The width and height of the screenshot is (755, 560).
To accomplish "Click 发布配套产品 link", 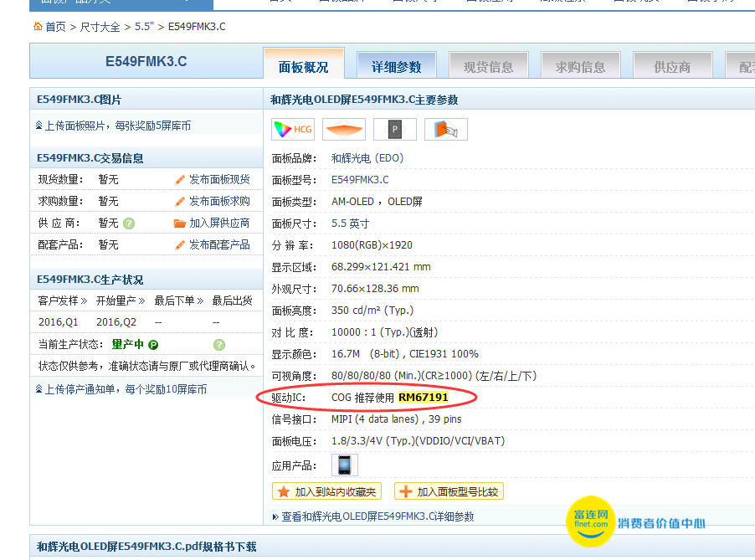I will 219,244.
